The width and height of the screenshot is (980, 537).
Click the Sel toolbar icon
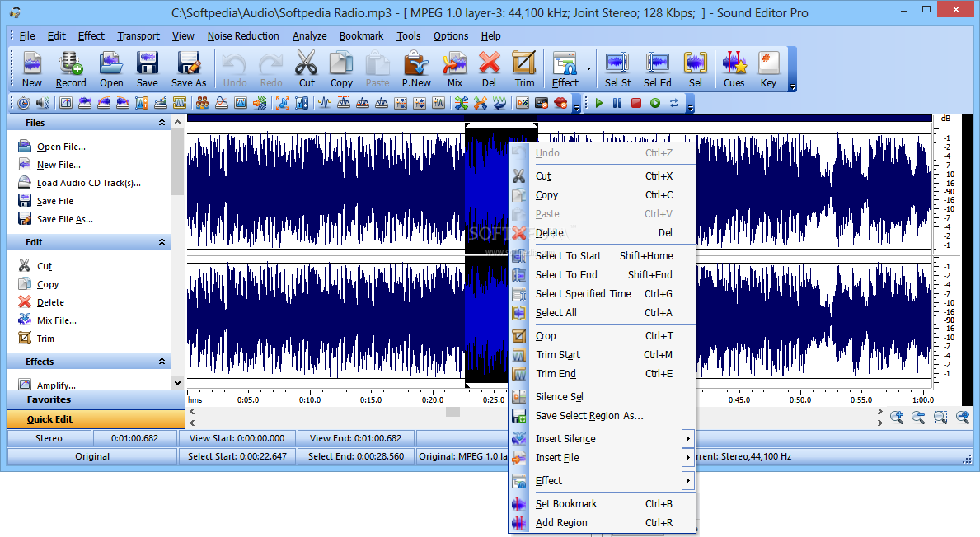tap(695, 69)
